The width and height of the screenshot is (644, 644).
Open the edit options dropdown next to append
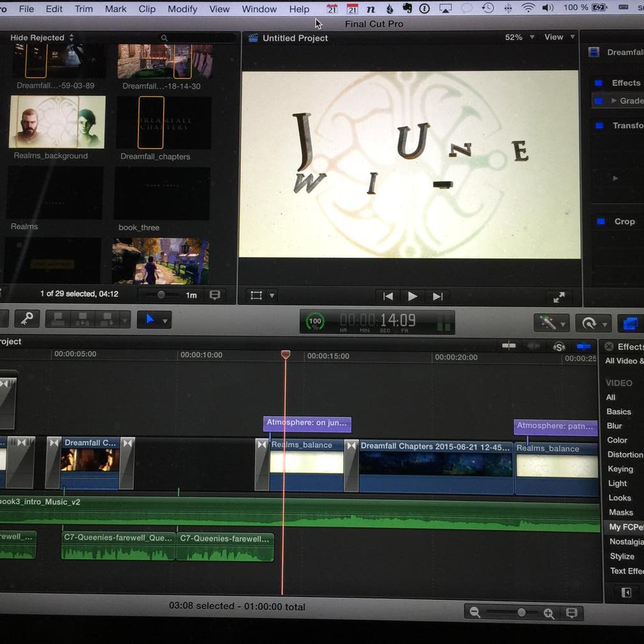pyautogui.click(x=124, y=320)
